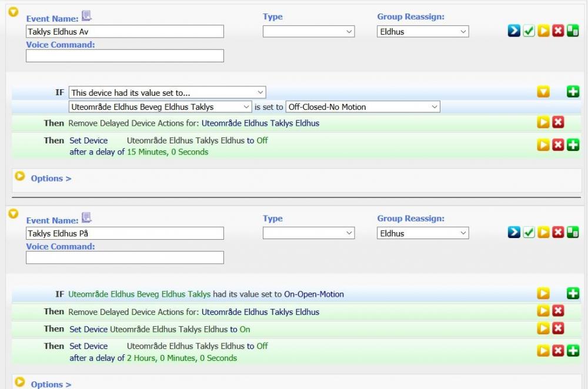
Task: Click the Event Name field containing Taklys Eldhus På
Action: (x=125, y=233)
